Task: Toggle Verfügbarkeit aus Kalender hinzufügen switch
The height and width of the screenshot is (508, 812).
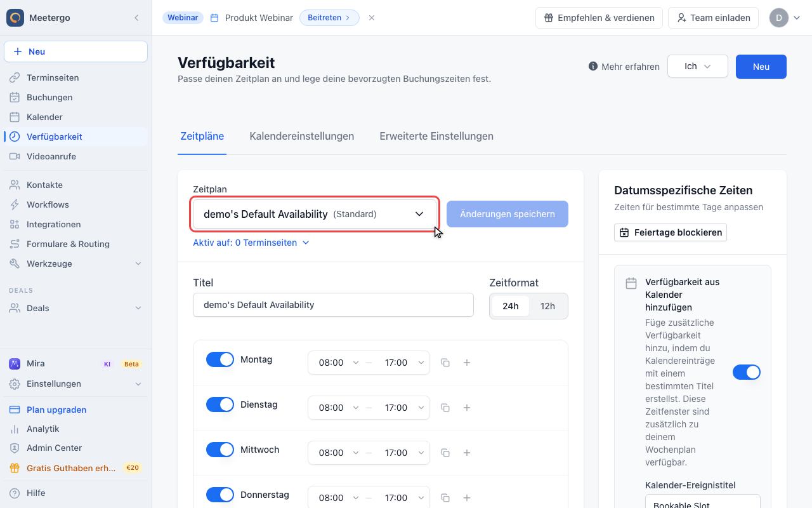Action: [x=747, y=372]
